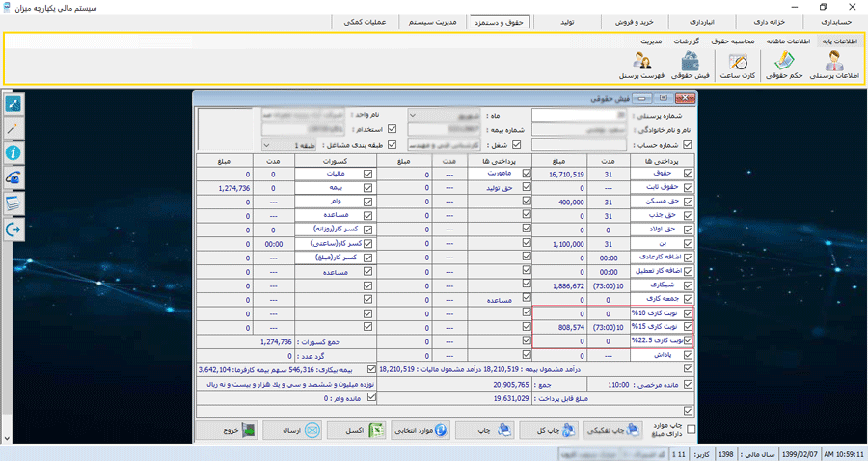Click salary amount 16,710,519 cell
868x461 pixels.
(559, 174)
